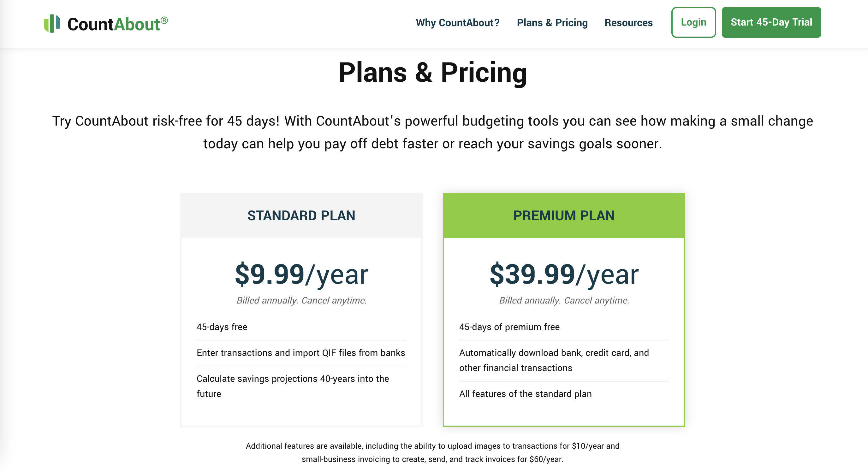The height and width of the screenshot is (472, 868).
Task: Click the $39.99/year price
Action: pos(564,274)
